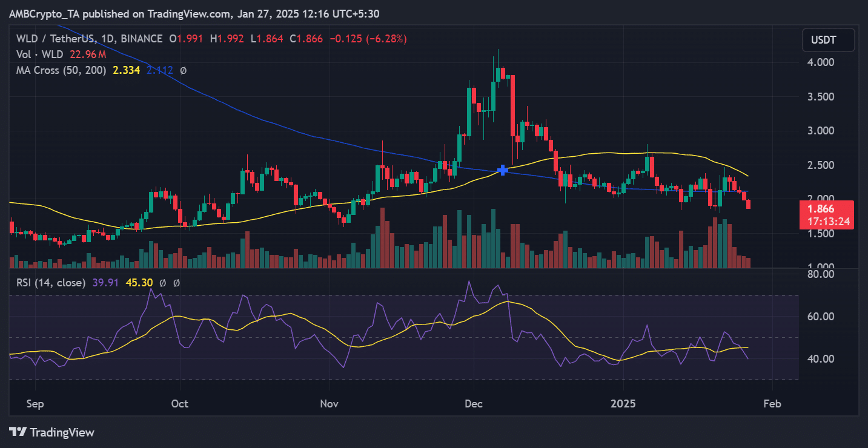Click the Feb label on the time axis
This screenshot has height=448, width=868.
point(773,403)
